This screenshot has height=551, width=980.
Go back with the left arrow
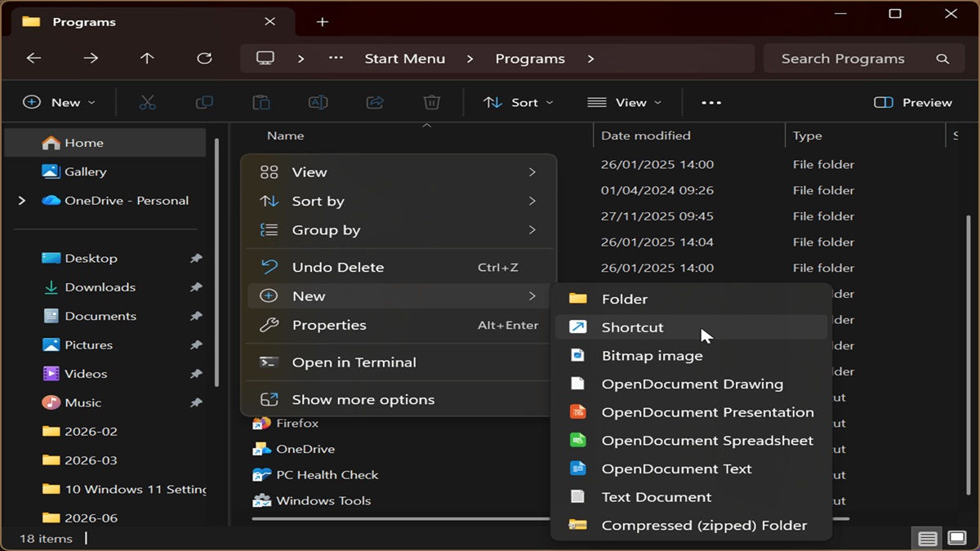pos(33,58)
